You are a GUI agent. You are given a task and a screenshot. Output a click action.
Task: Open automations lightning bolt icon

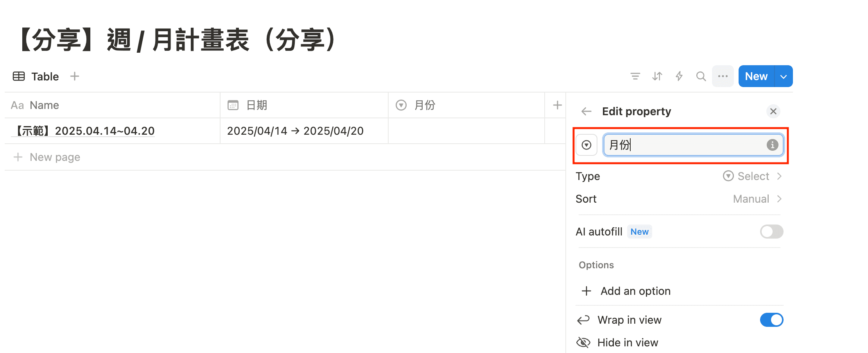679,76
